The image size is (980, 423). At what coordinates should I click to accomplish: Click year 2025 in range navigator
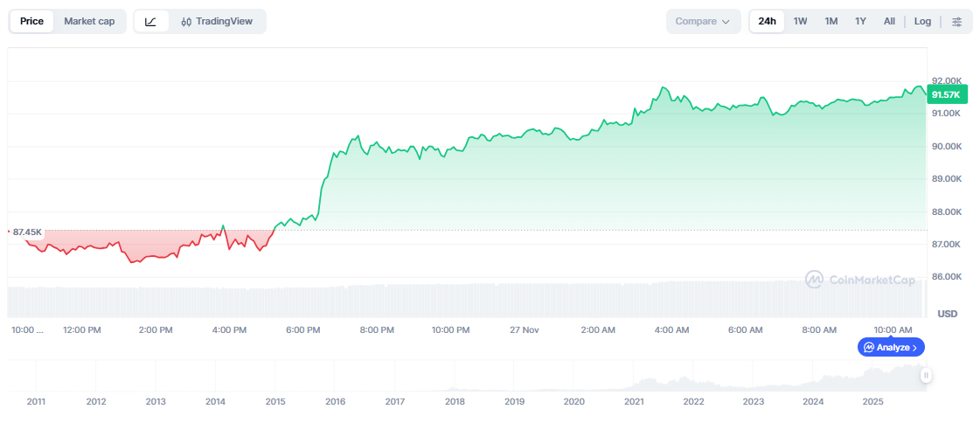click(x=872, y=402)
